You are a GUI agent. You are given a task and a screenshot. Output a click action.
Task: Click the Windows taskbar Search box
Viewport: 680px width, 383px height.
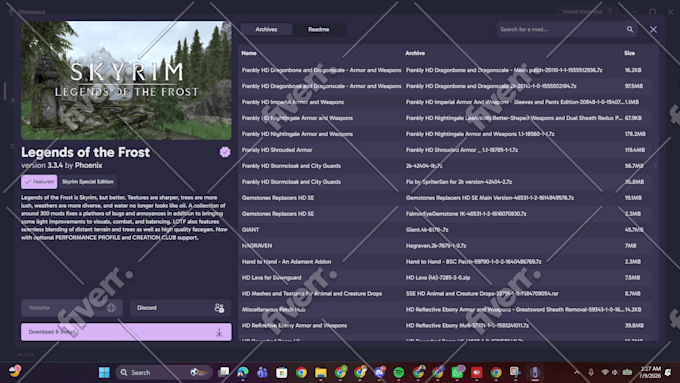[x=164, y=372]
